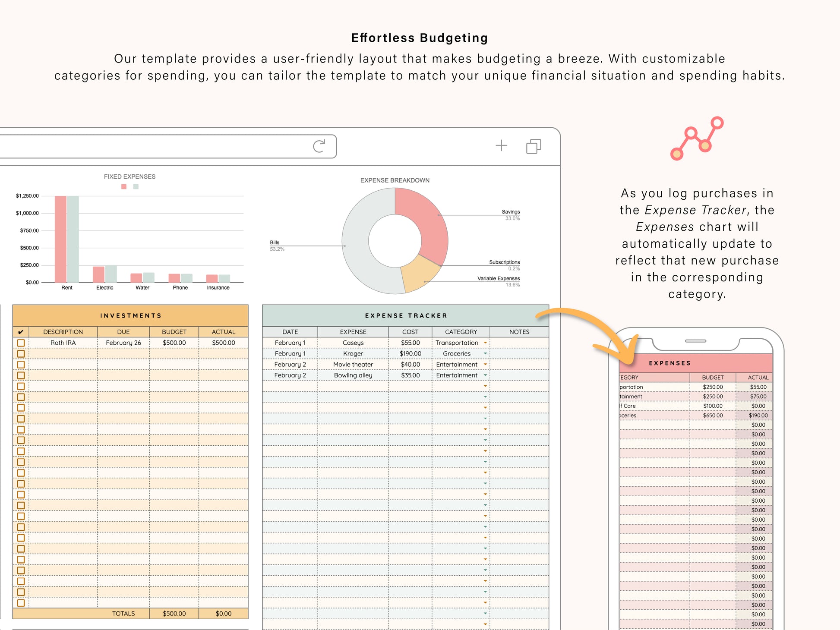Toggle the last Investments row checkbox

pyautogui.click(x=21, y=603)
